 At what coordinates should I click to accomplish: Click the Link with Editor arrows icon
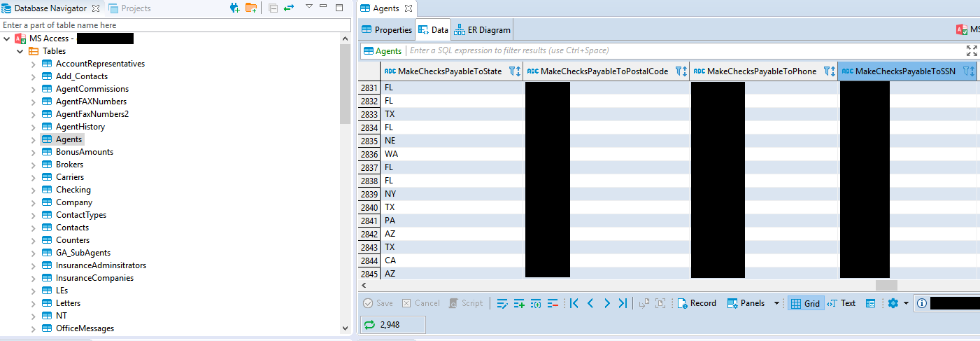[288, 8]
